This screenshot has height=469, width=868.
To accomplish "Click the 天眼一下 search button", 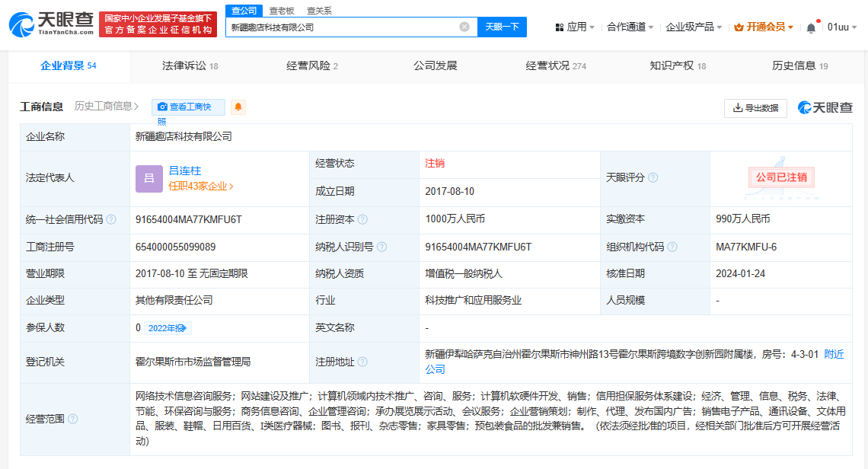I will pos(503,27).
